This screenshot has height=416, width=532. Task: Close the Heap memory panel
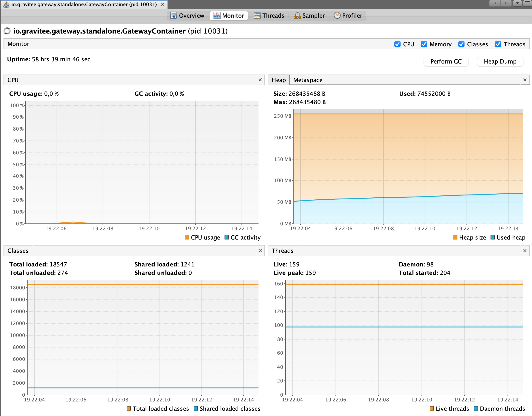(x=525, y=80)
